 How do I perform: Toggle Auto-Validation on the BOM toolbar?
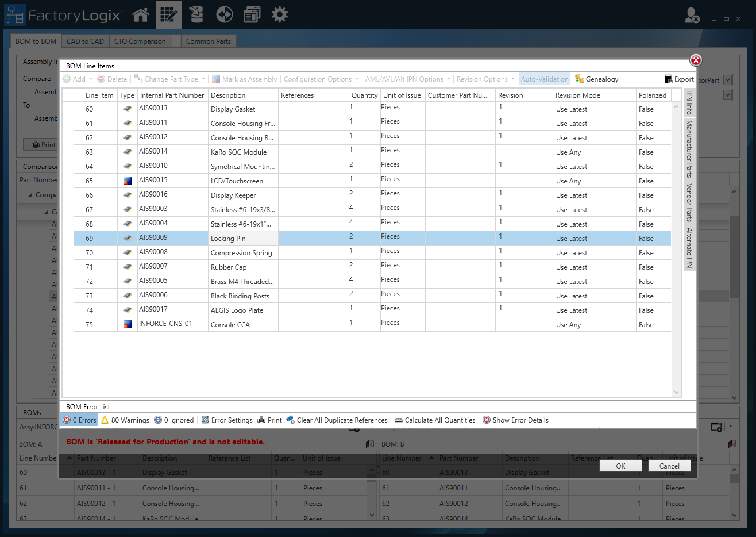pos(544,79)
